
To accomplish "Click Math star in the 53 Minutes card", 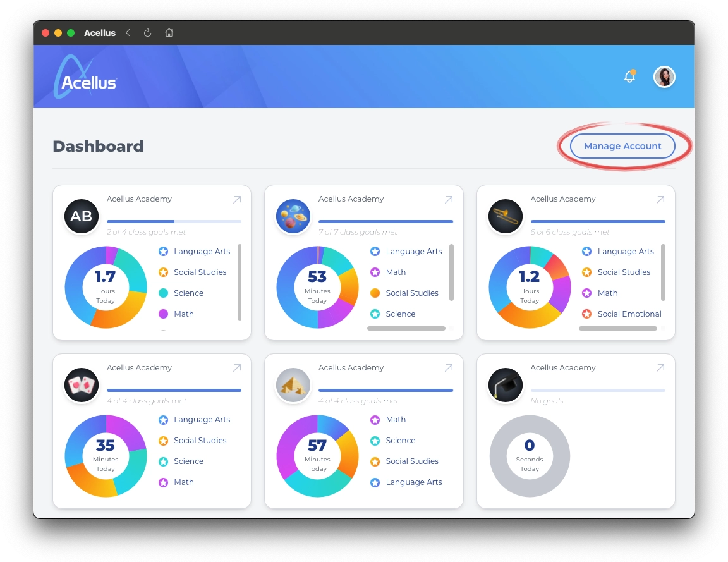I will coord(375,272).
